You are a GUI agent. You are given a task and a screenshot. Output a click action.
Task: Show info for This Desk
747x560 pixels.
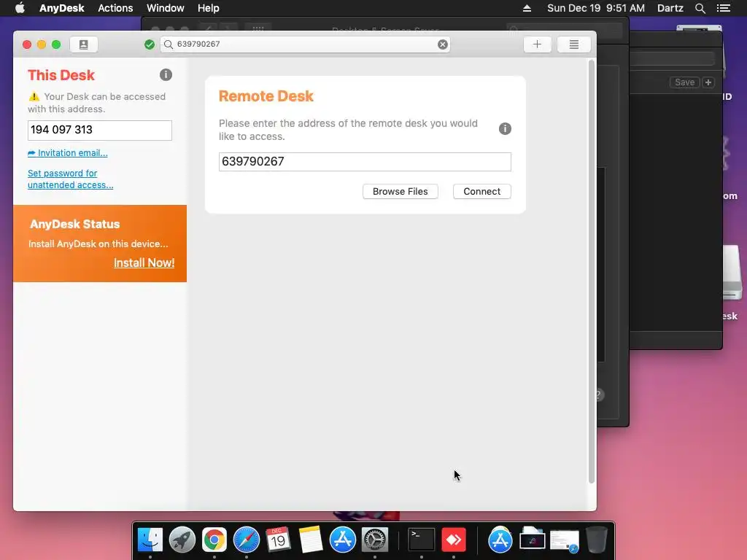click(166, 75)
